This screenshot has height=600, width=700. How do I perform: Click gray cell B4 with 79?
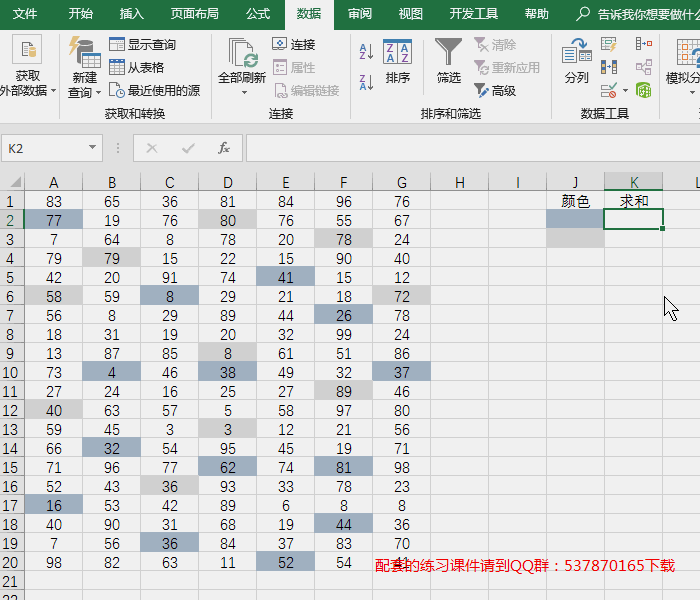point(112,258)
